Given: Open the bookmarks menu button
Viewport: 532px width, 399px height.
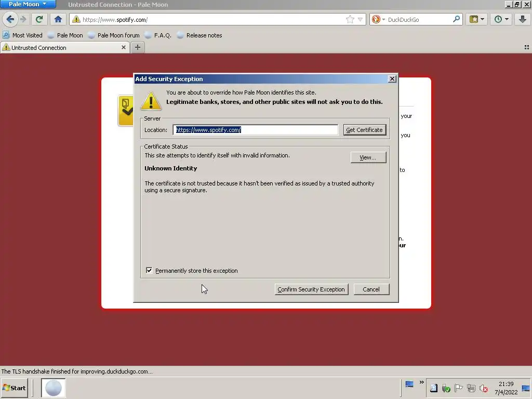Looking at the screenshot, I should tap(474, 19).
